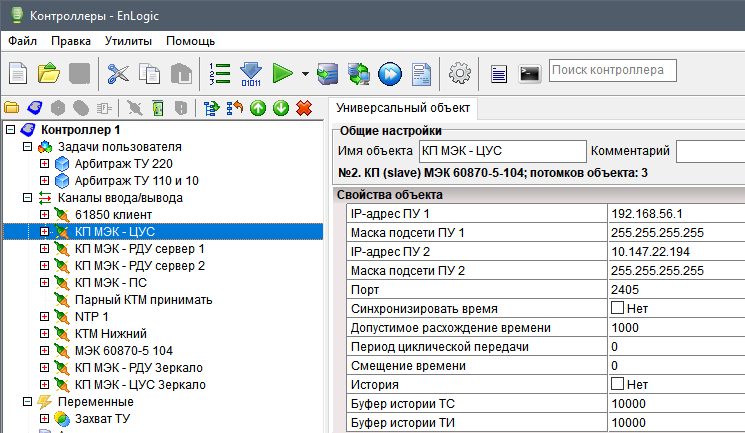The image size is (745, 433).
Task: Click the Буфер истории ТС value 10000
Action: coord(677,404)
